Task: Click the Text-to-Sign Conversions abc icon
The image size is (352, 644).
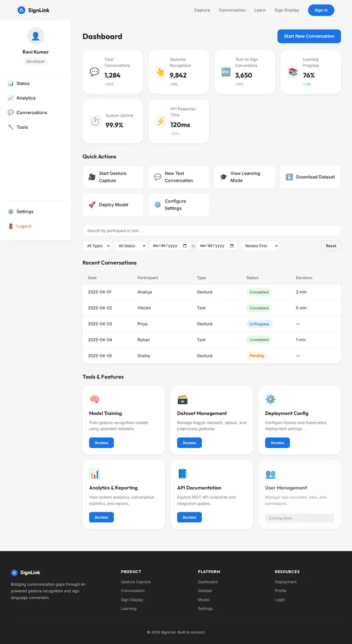Action: tap(226, 72)
